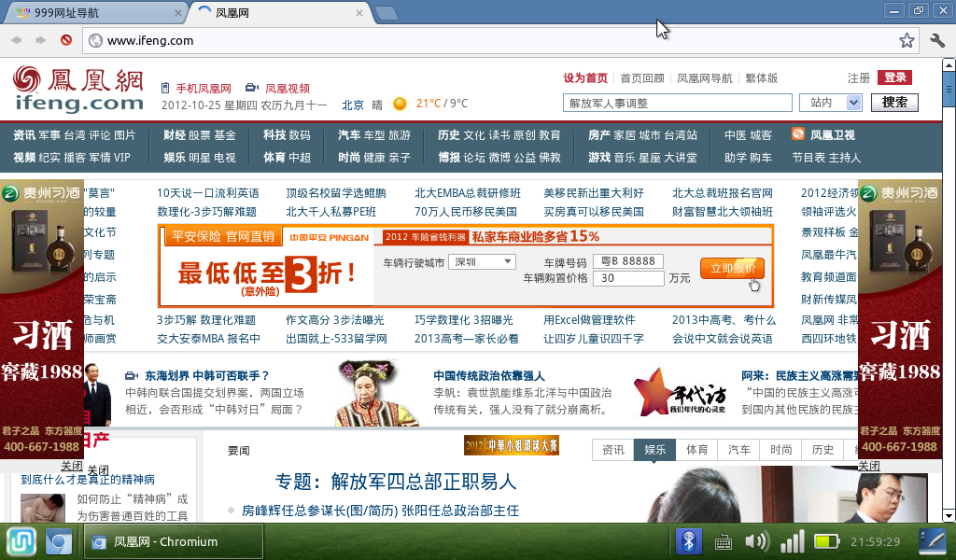Click the orange 立即报价 button
This screenshot has height=560, width=956.
[x=732, y=268]
